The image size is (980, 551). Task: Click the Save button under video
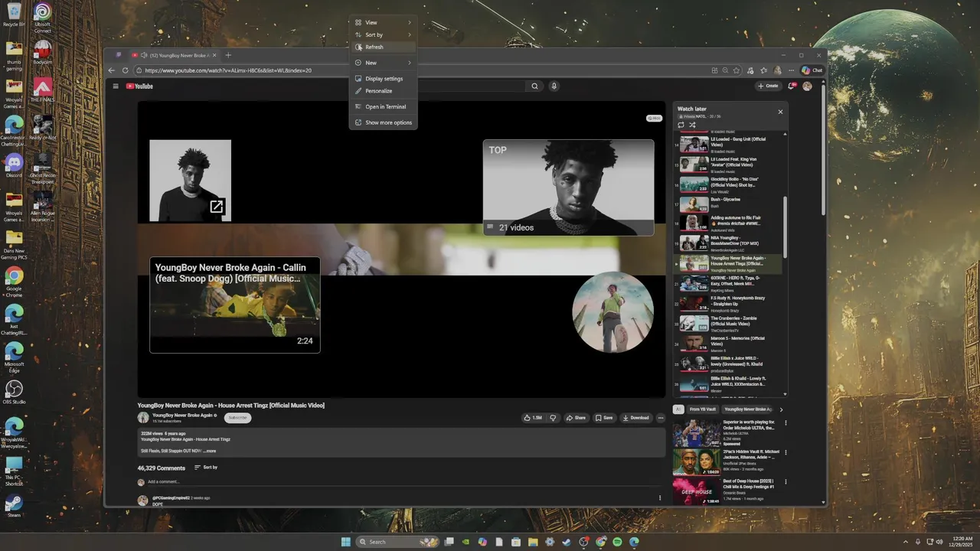(x=604, y=418)
